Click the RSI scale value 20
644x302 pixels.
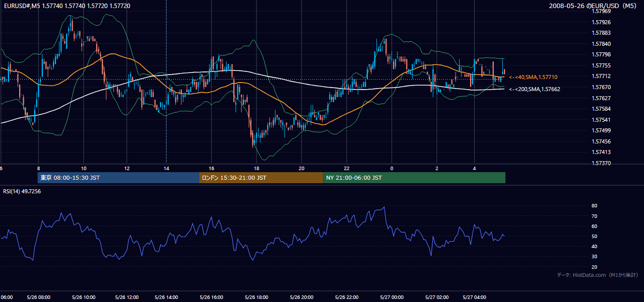pyautogui.click(x=594, y=267)
